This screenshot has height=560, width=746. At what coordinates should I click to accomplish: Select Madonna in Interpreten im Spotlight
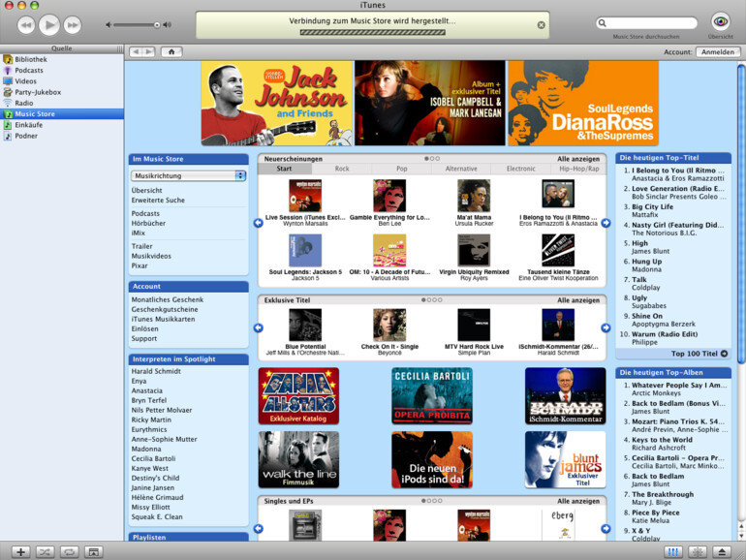[x=146, y=449]
